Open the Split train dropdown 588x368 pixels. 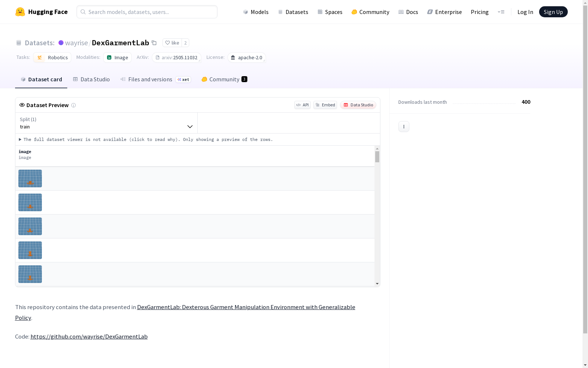click(107, 123)
